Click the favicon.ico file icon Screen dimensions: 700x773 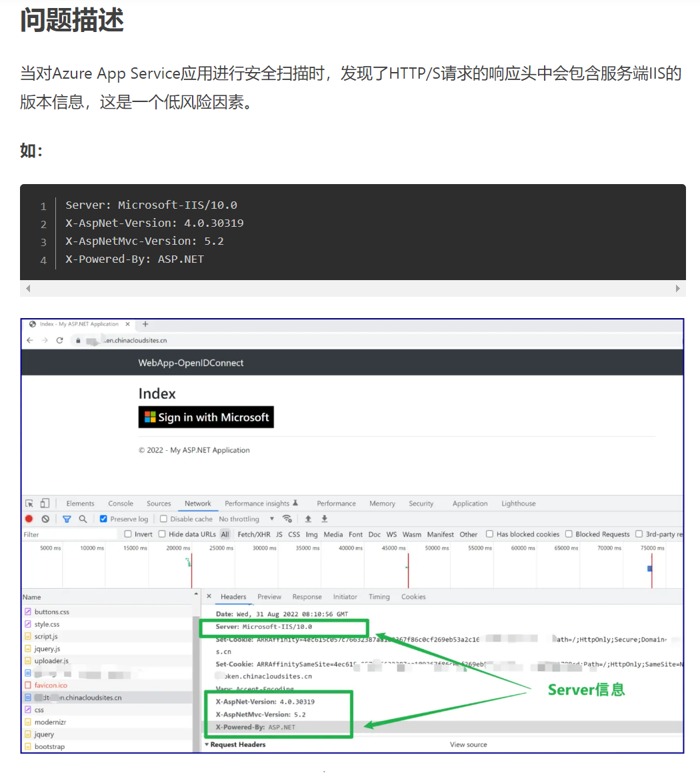click(28, 685)
